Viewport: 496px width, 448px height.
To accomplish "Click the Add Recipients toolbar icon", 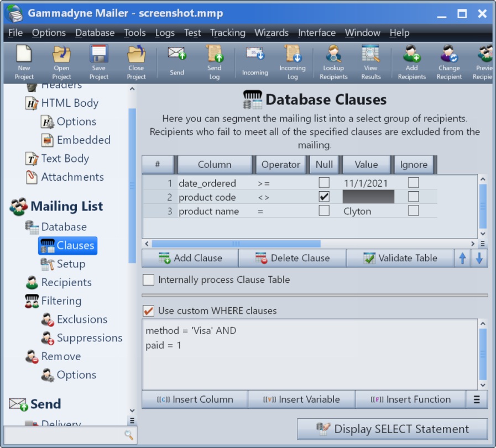I will pos(411,62).
